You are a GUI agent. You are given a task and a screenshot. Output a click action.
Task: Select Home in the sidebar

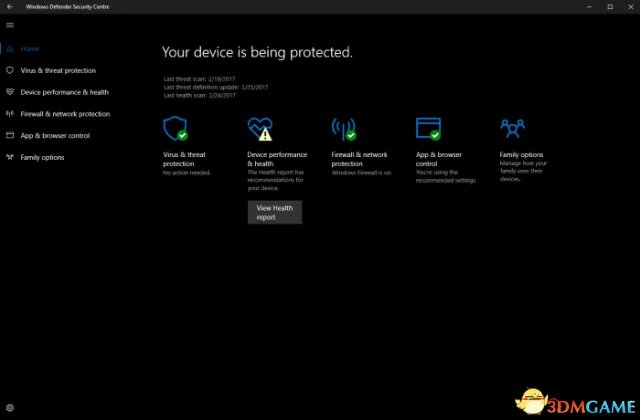click(x=30, y=49)
